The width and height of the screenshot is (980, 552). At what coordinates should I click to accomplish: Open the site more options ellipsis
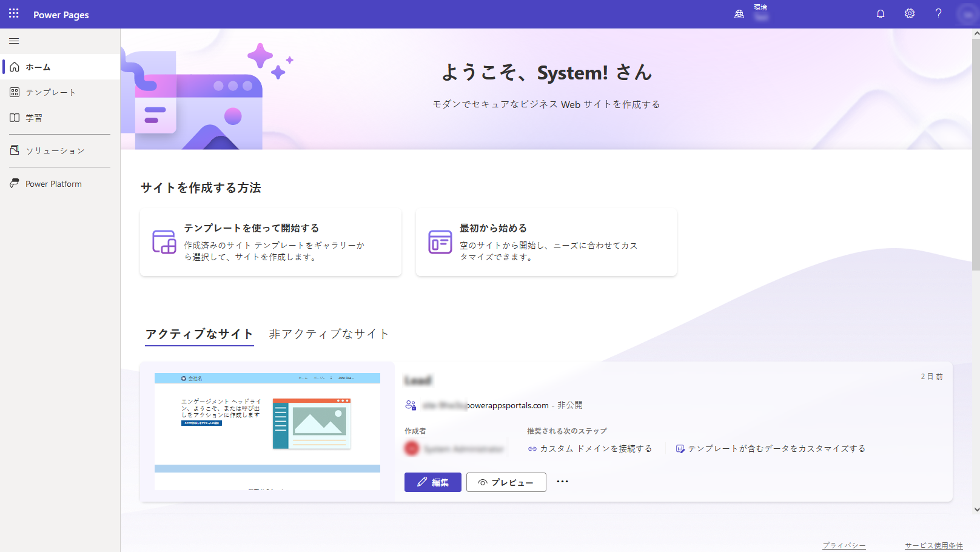[x=563, y=482]
